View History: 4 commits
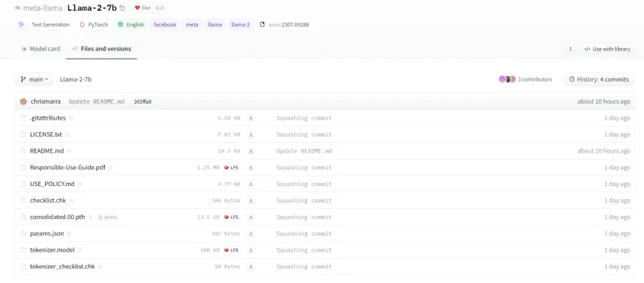644x283 pixels. tap(598, 79)
